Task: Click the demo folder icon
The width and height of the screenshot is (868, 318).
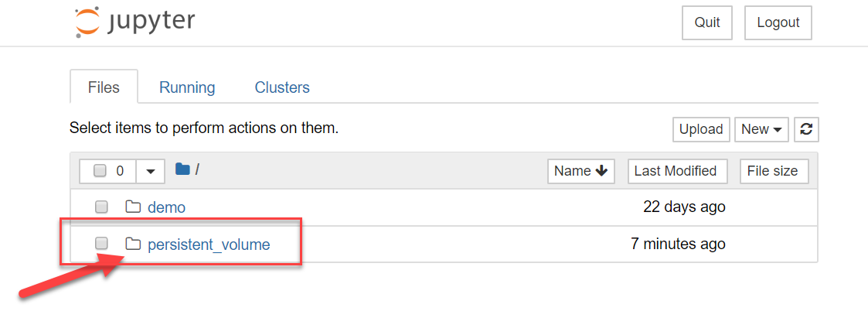Action: (133, 207)
